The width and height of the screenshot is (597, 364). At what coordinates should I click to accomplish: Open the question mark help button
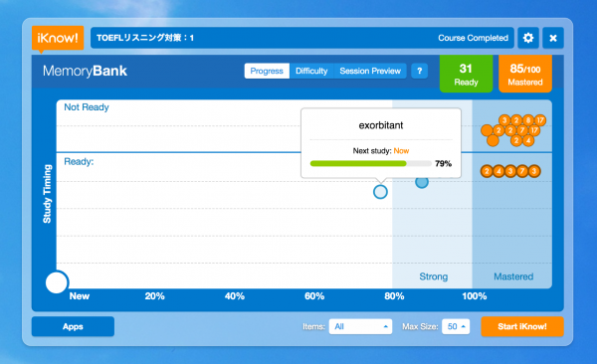coord(419,72)
